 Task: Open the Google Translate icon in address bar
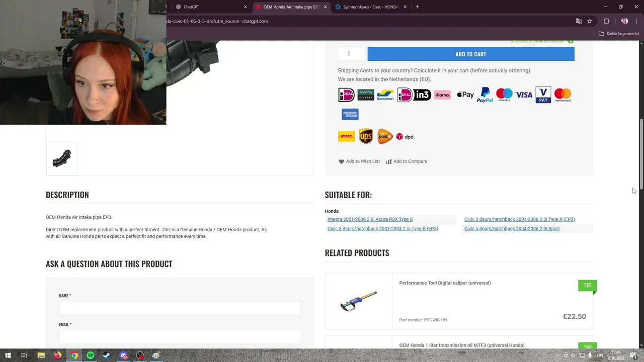click(579, 21)
